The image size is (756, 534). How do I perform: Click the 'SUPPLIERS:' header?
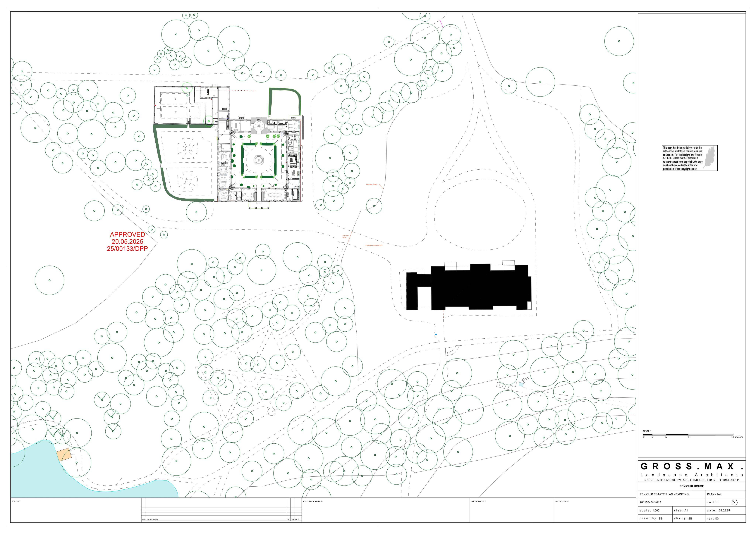(x=562, y=501)
